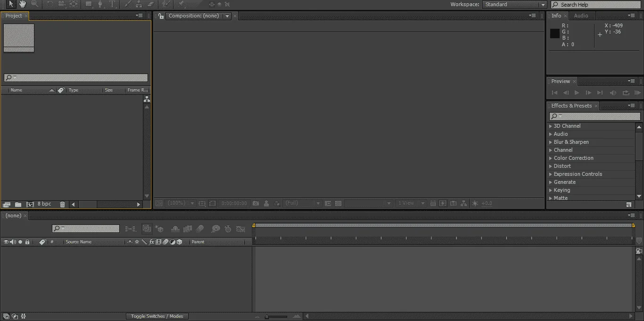Click the exposure value +0.0
The height and width of the screenshot is (321, 644).
pos(487,203)
